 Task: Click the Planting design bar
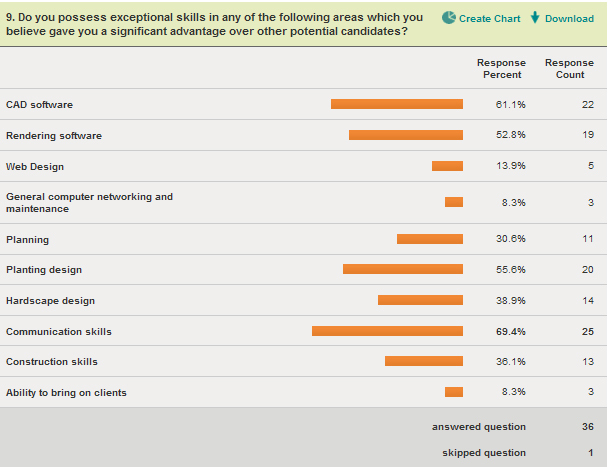click(x=403, y=269)
